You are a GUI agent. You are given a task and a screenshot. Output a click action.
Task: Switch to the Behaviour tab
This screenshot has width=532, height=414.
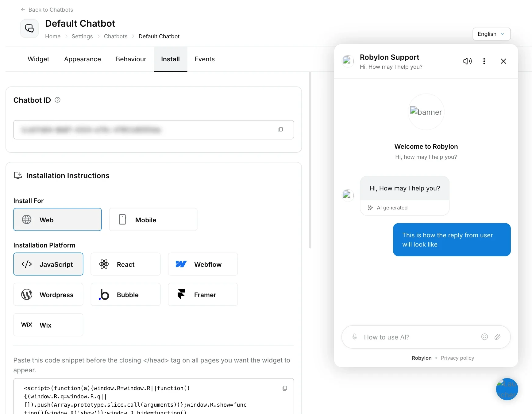point(131,59)
